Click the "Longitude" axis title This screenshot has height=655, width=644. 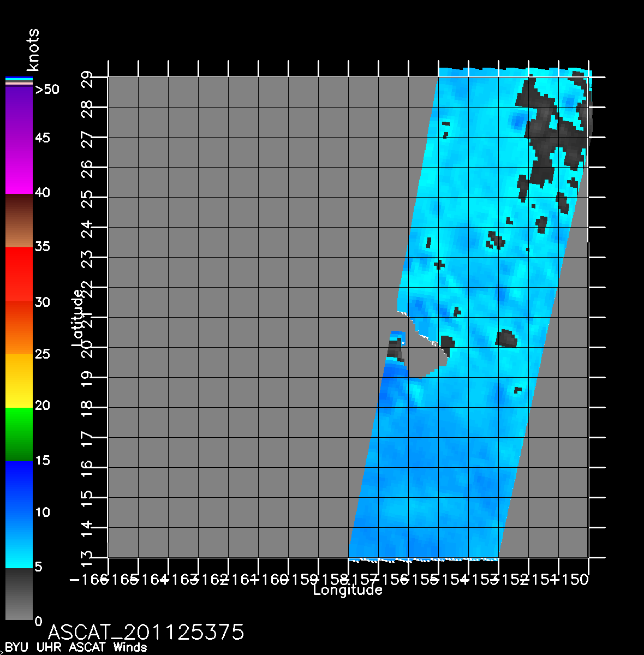[x=348, y=590]
